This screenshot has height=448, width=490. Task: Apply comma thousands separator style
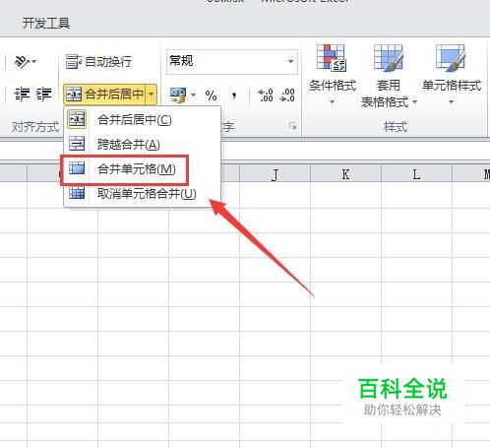(234, 96)
